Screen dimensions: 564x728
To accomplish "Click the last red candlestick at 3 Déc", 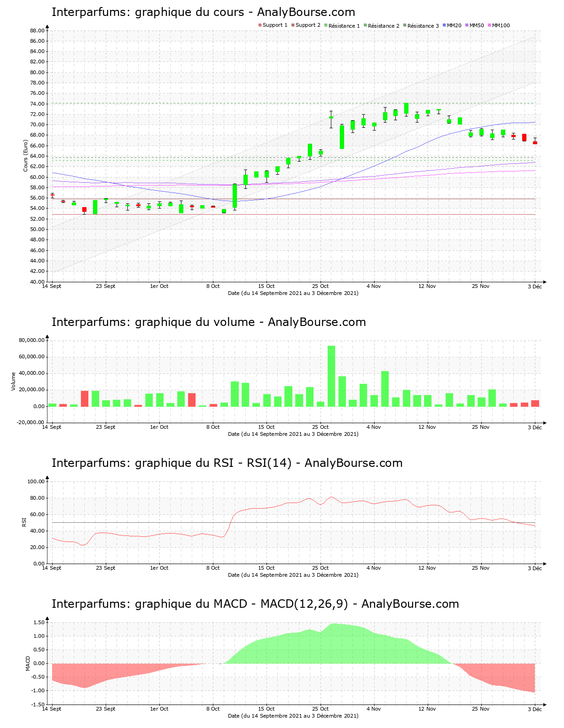I will click(x=535, y=142).
